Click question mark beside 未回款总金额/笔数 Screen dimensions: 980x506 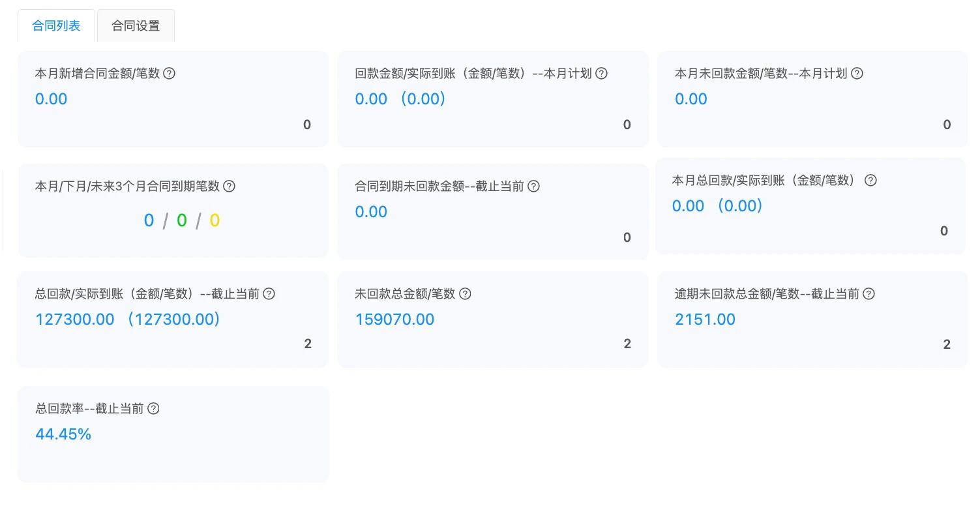click(465, 294)
